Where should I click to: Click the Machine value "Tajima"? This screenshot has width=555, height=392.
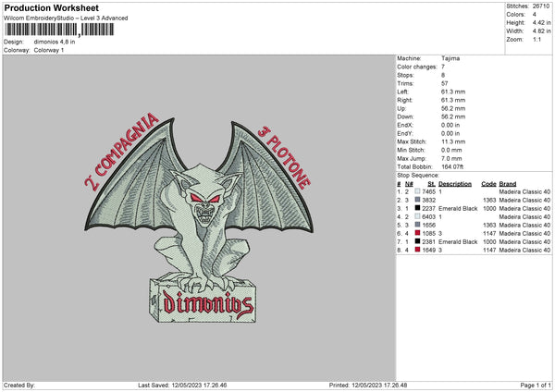point(450,58)
